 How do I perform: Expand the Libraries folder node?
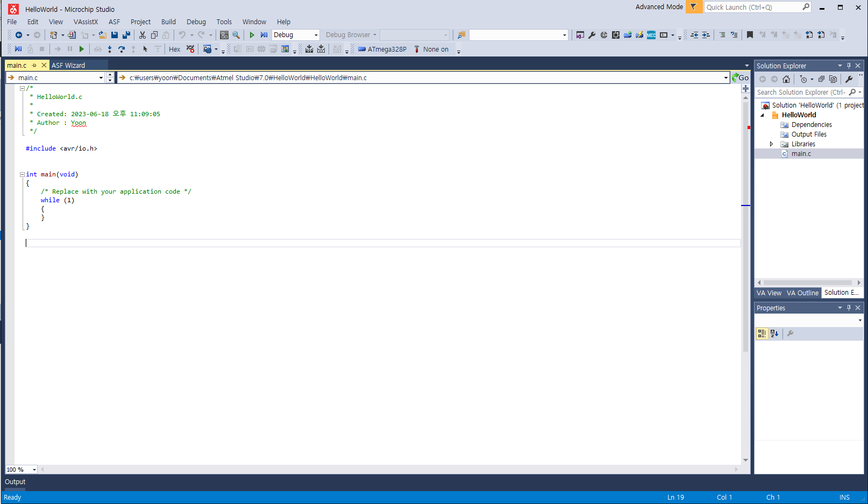[x=771, y=144]
